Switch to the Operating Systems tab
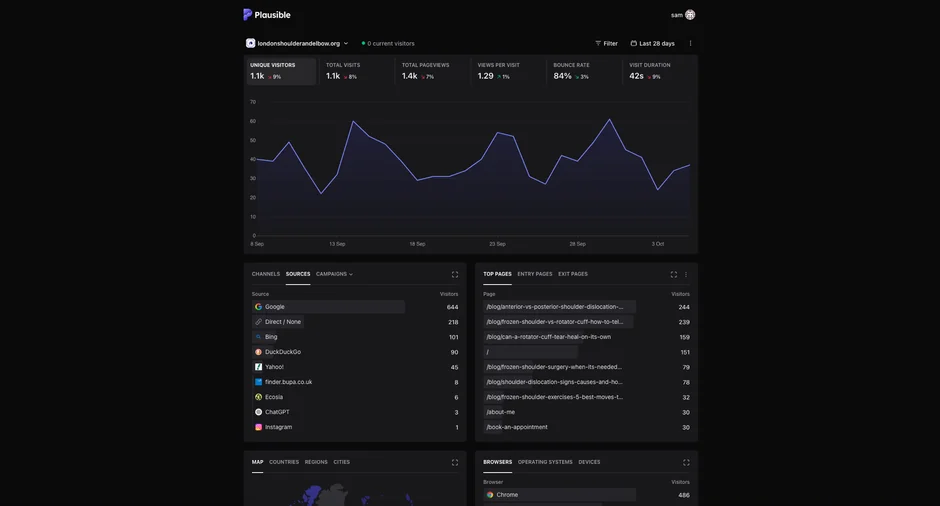The width and height of the screenshot is (940, 506). pos(545,462)
